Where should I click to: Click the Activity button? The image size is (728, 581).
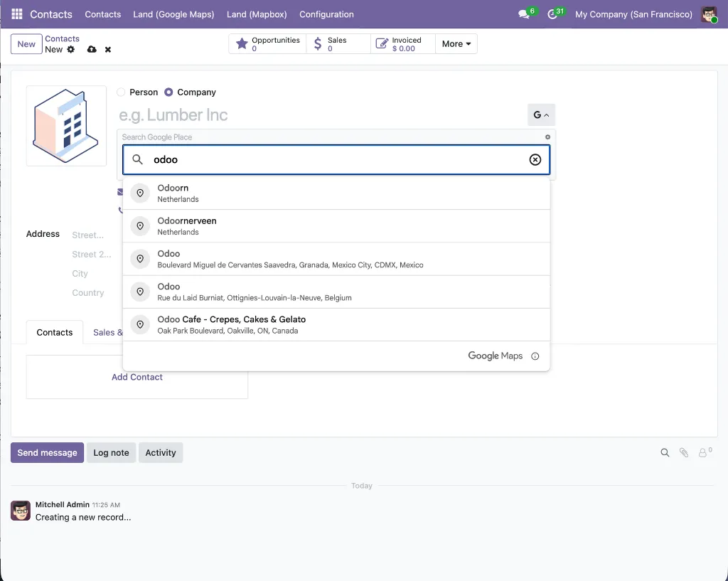coord(161,452)
